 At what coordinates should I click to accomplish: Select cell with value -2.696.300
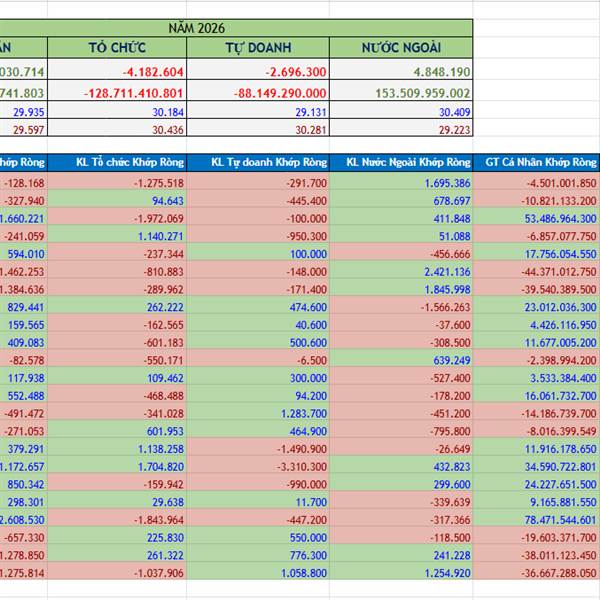tap(258, 69)
